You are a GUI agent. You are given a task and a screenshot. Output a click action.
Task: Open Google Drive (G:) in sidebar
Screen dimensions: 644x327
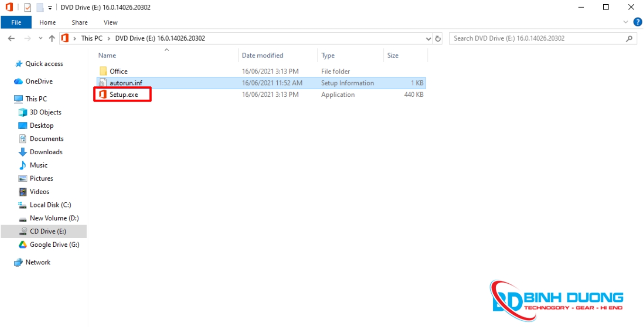coord(54,244)
